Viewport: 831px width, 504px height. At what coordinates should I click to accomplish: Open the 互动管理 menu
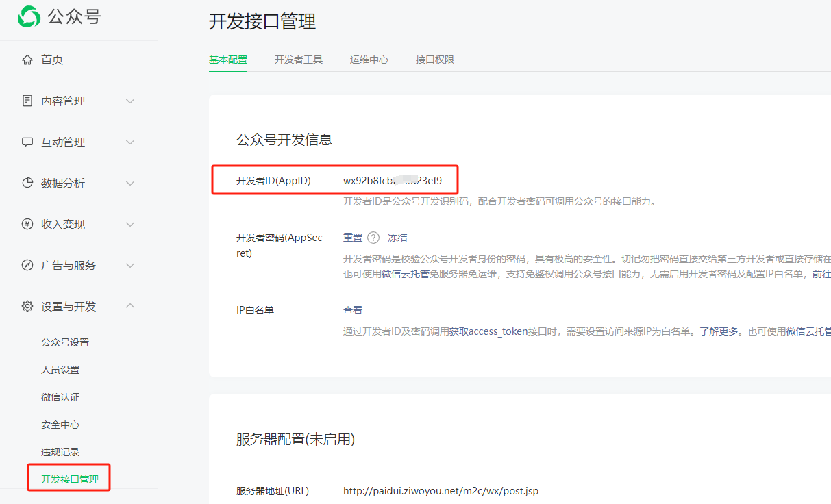(63, 142)
